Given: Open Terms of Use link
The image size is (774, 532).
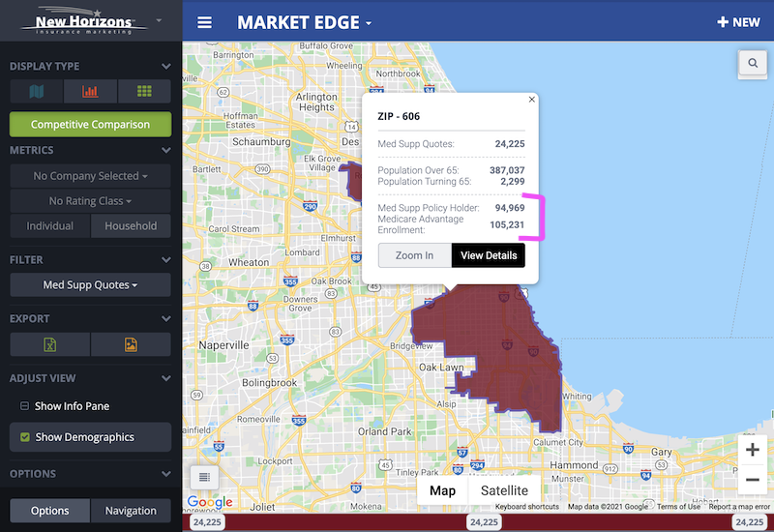Looking at the screenshot, I should [678, 507].
